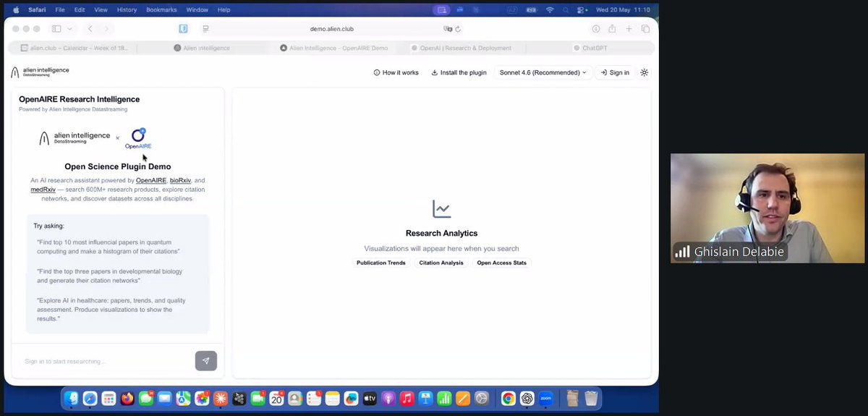868x416 pixels.
Task: Open the Apple menu
Action: point(16,10)
